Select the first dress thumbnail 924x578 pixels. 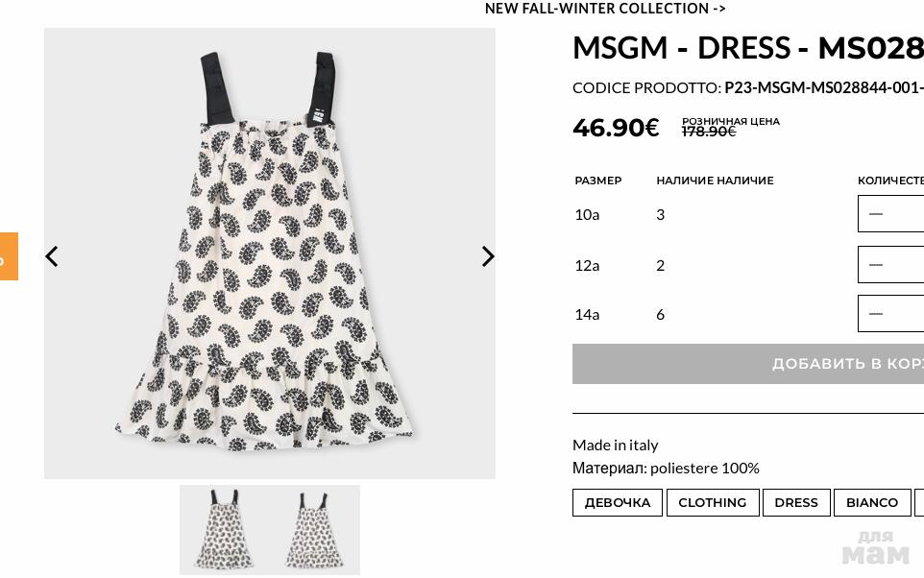(x=225, y=530)
